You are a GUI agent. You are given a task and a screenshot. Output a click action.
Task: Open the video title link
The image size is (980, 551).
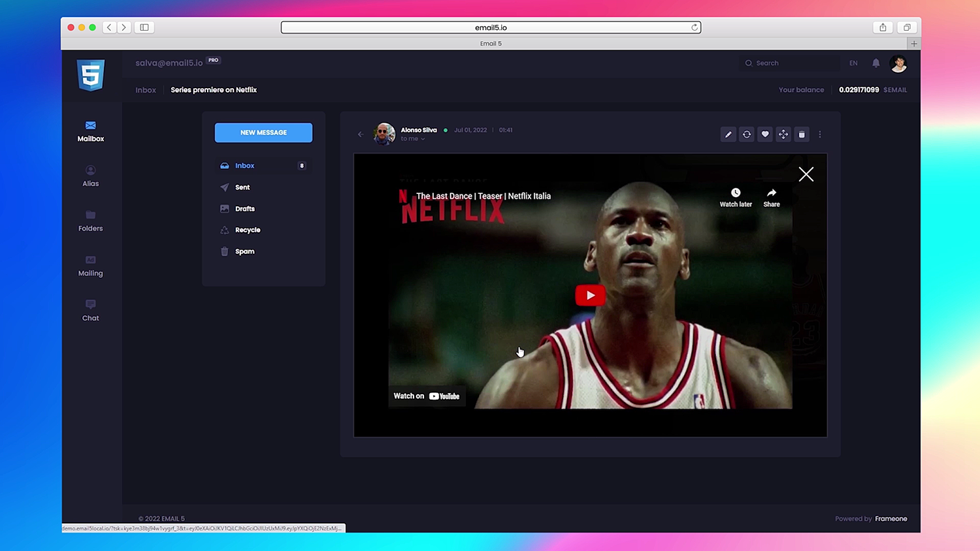pos(483,196)
